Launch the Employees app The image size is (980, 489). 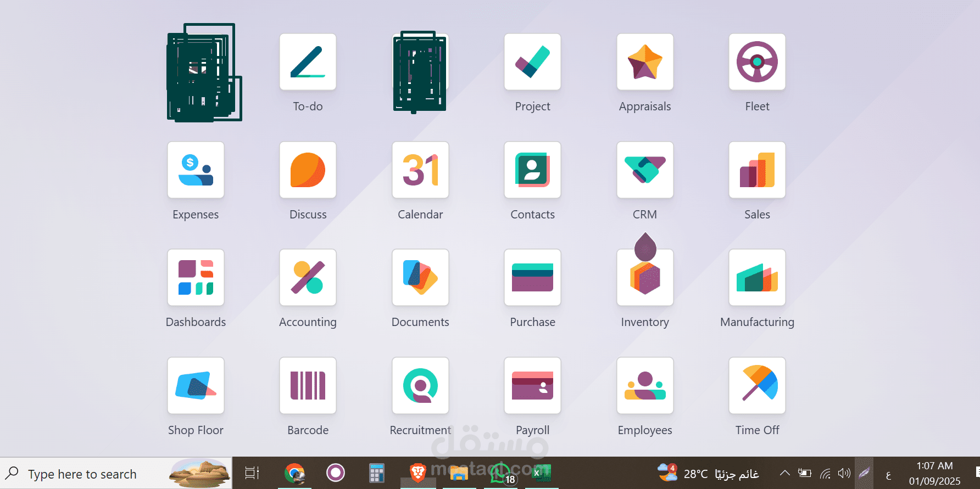(645, 385)
